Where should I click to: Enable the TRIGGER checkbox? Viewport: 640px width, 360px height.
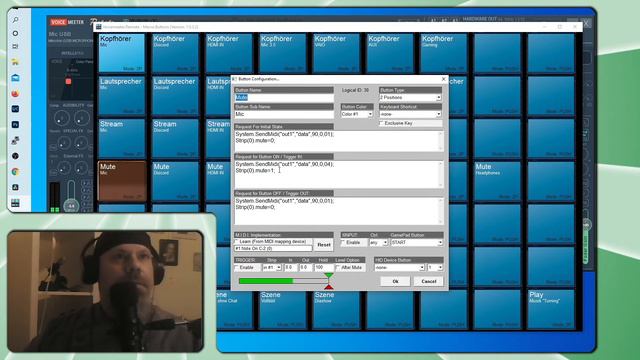pos(237,267)
